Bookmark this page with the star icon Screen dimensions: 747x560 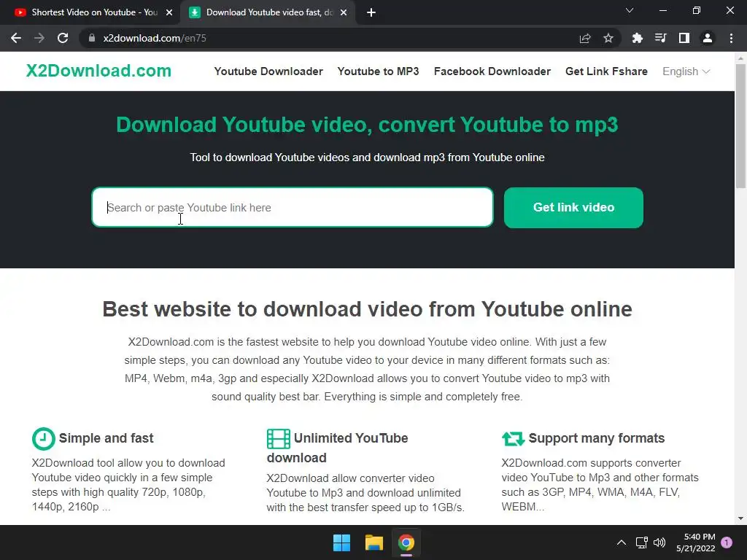coord(608,38)
